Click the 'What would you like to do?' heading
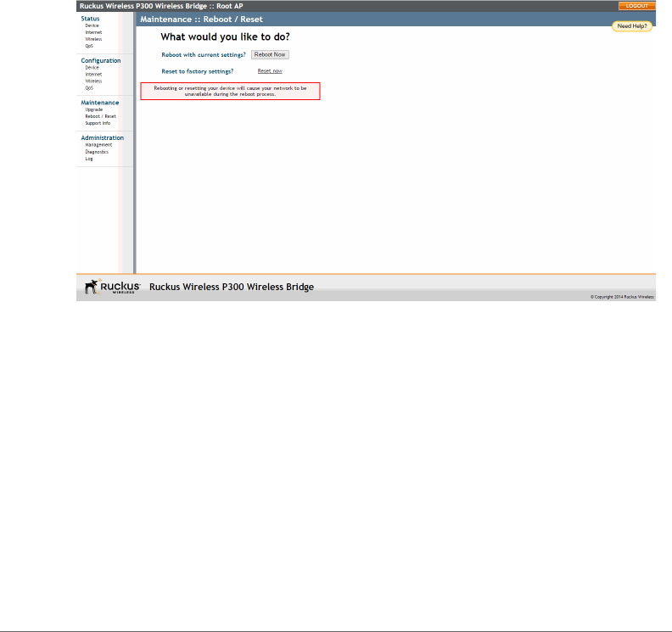The width and height of the screenshot is (672, 632). coord(225,36)
